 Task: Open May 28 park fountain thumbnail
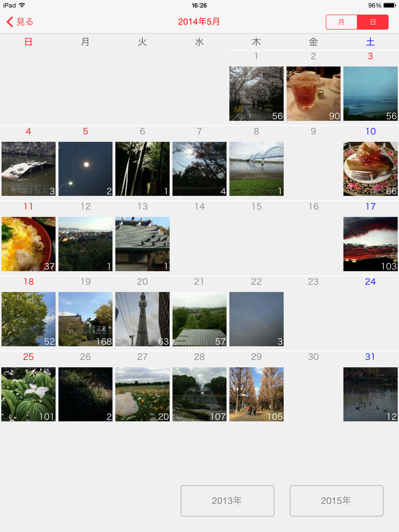coord(199,394)
